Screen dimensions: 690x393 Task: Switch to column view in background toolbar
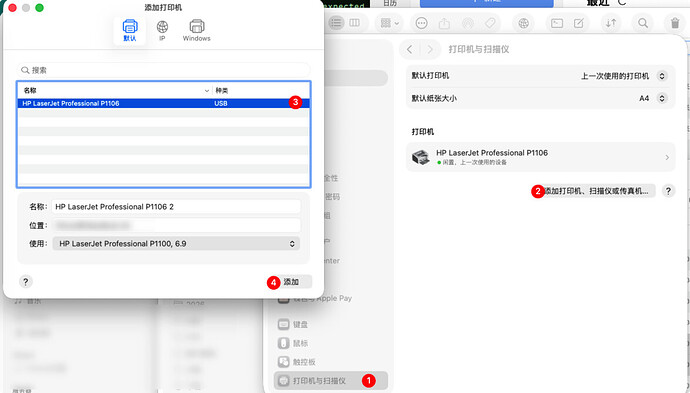tap(354, 23)
